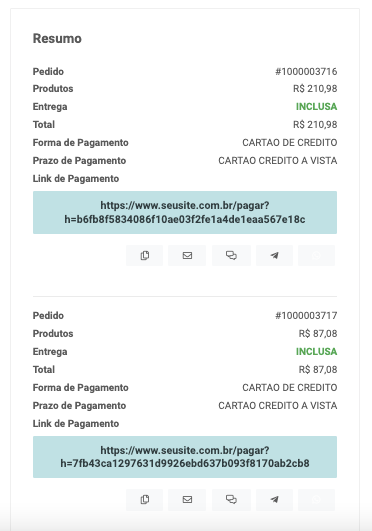Click first order's green INCLUSA delivery label
372x531 pixels.
(316, 107)
